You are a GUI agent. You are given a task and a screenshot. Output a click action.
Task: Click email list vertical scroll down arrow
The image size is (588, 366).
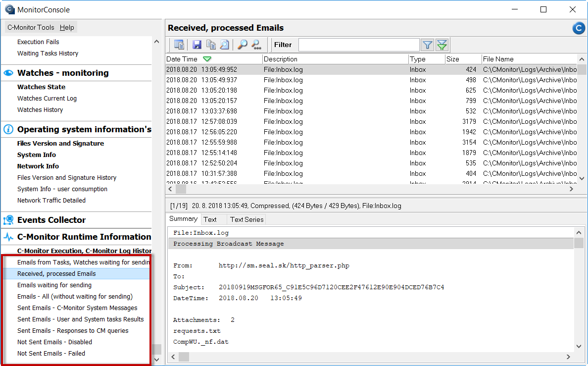[582, 179]
